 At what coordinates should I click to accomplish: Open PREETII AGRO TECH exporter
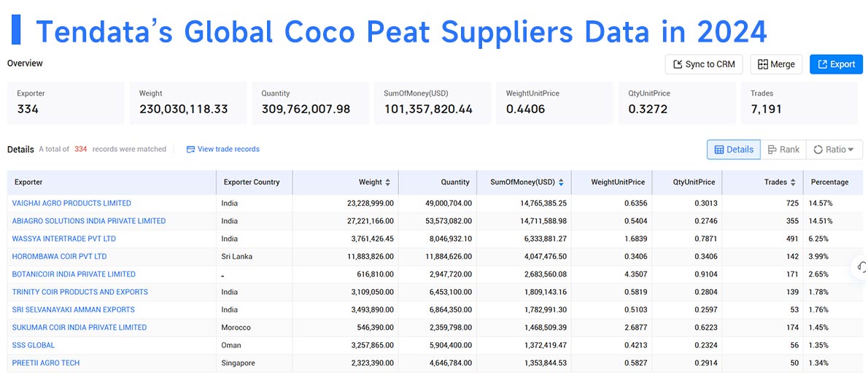(45, 363)
